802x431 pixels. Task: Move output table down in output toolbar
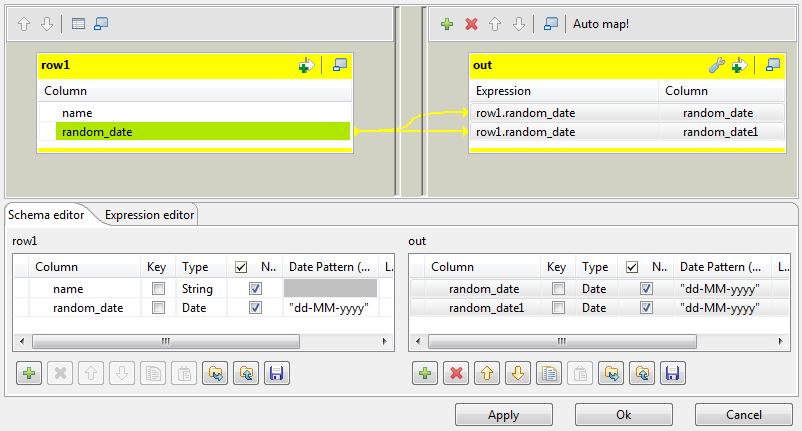click(519, 24)
